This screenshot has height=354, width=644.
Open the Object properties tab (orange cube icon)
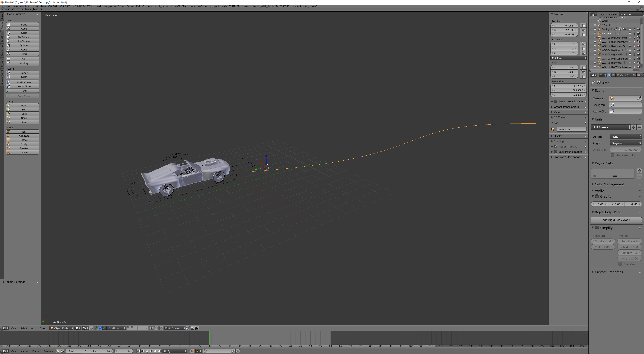(618, 75)
